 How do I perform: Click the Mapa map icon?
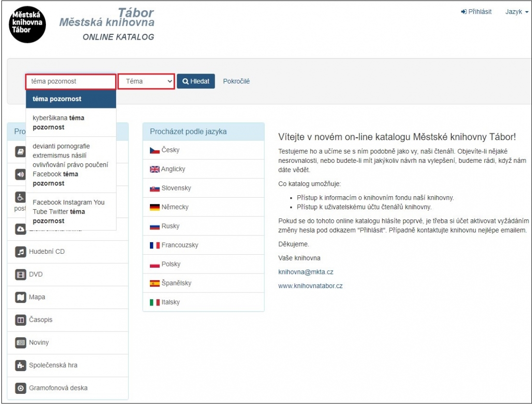point(20,297)
